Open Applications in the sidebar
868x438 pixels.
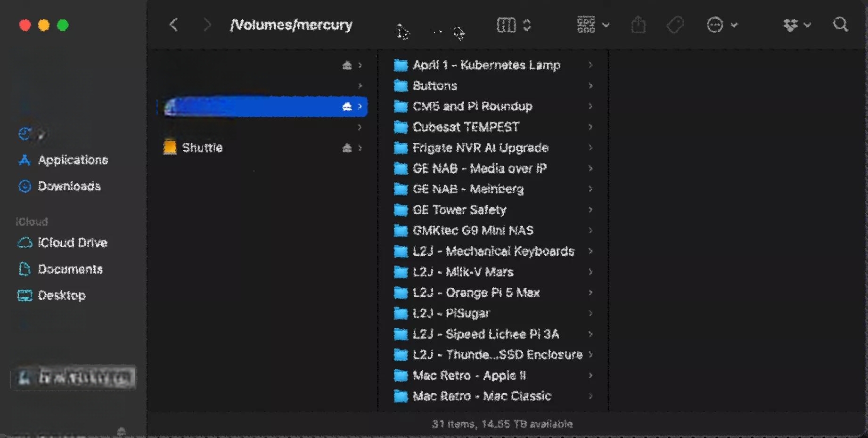coord(73,160)
